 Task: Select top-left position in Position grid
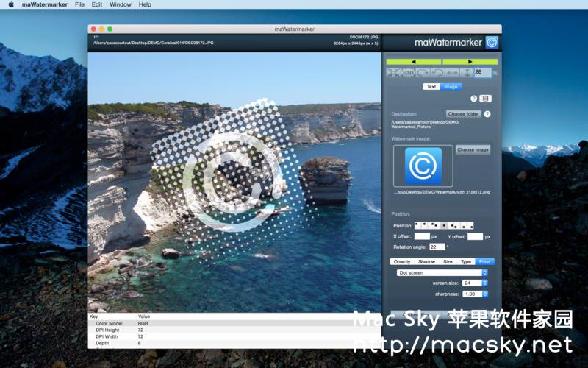click(x=417, y=225)
